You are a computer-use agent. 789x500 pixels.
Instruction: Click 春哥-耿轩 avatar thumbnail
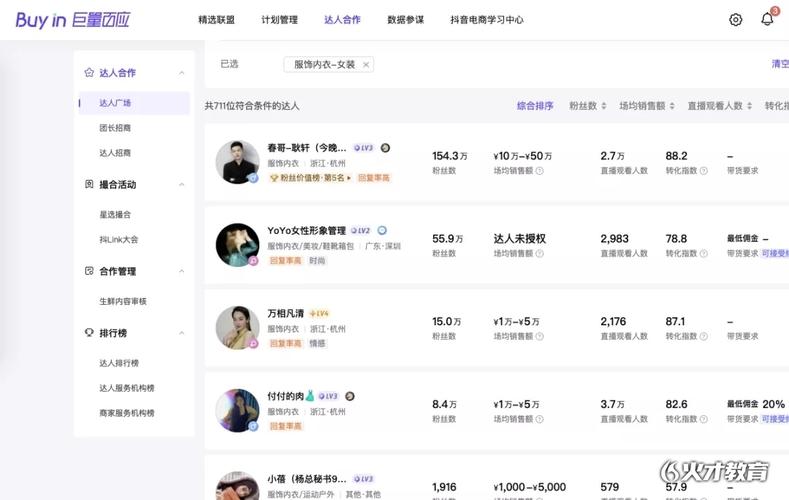[x=238, y=162]
